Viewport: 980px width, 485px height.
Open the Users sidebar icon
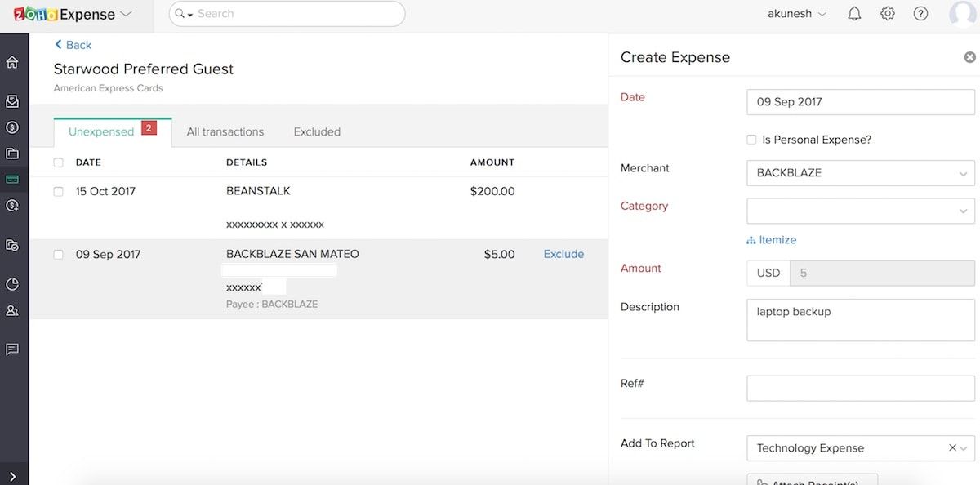(x=12, y=310)
